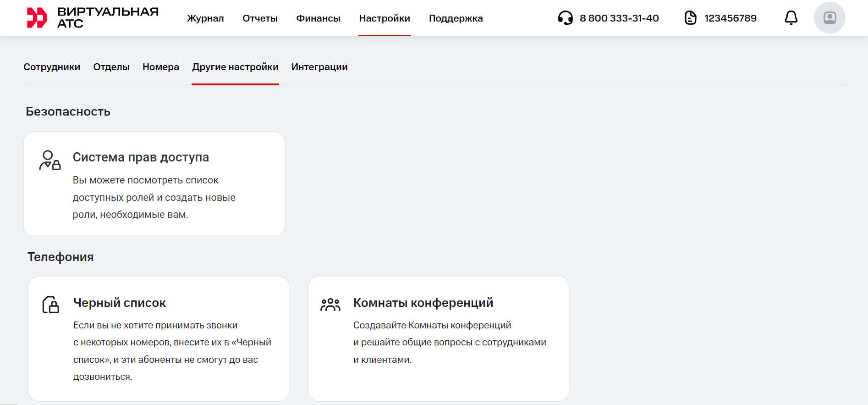Open notifications bell
Viewport: 868px width, 405px height.
click(x=791, y=18)
